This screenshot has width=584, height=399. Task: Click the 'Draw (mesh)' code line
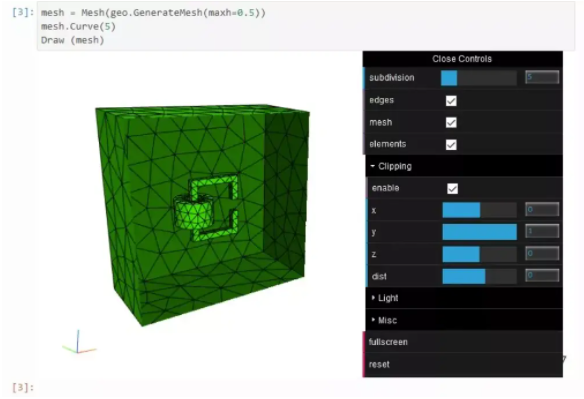(73, 40)
